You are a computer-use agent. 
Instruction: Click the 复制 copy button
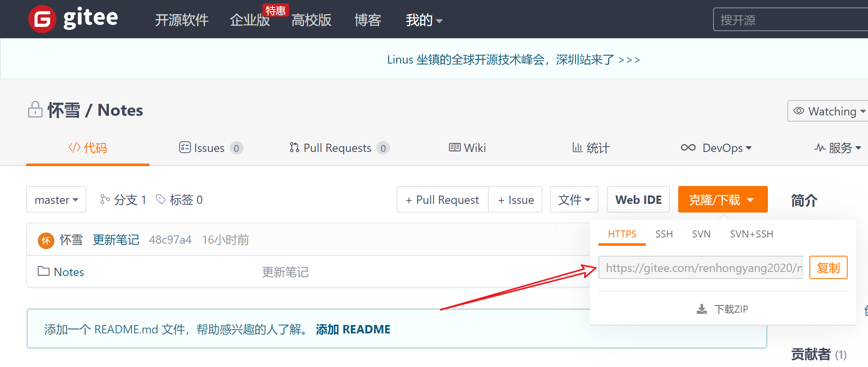(828, 268)
